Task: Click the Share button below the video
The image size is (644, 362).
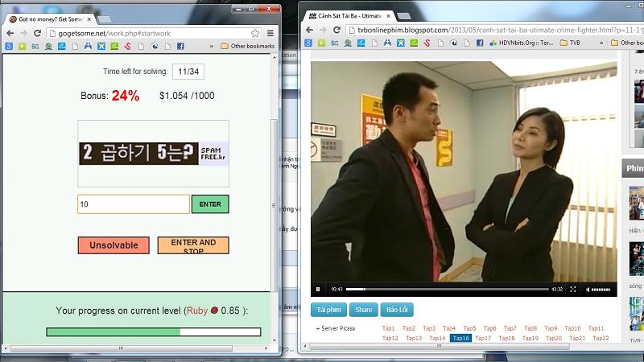Action: pos(364,310)
